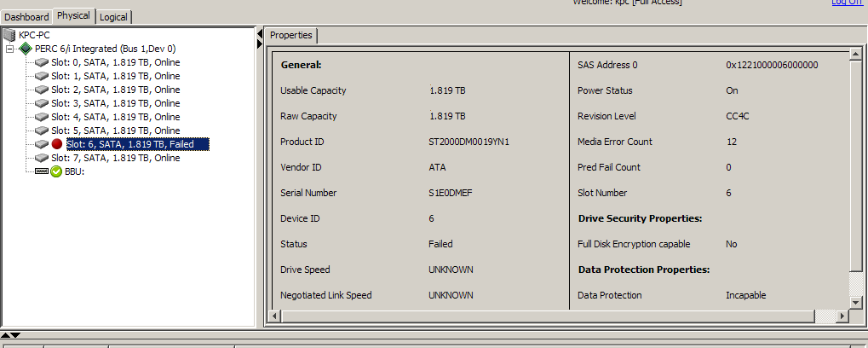868x348 pixels.
Task: Click the drive icon for Slot 2
Action: (x=42, y=90)
